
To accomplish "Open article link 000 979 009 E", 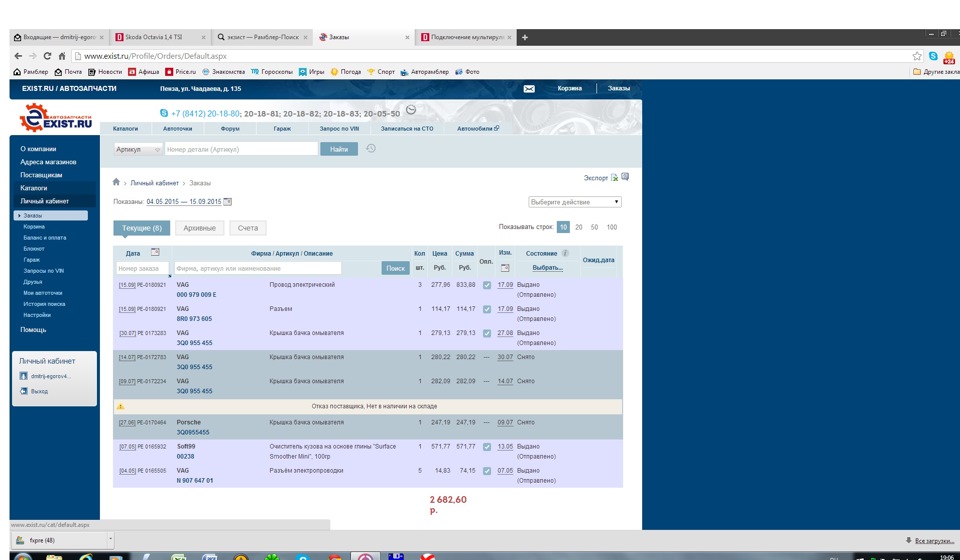I will tap(197, 295).
